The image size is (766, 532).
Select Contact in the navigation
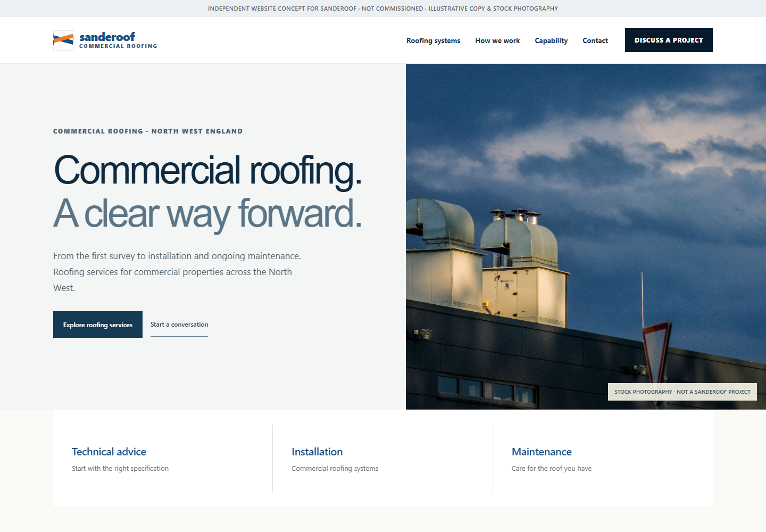(x=595, y=40)
